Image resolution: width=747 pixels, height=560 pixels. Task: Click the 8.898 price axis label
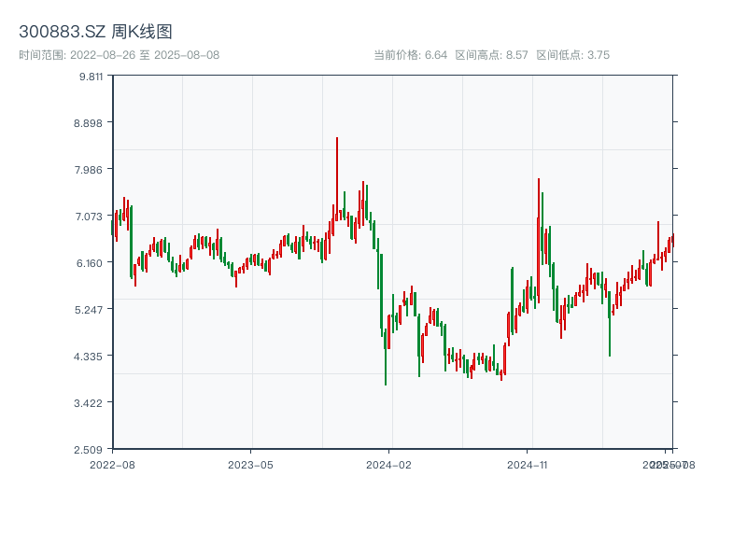tap(92, 123)
